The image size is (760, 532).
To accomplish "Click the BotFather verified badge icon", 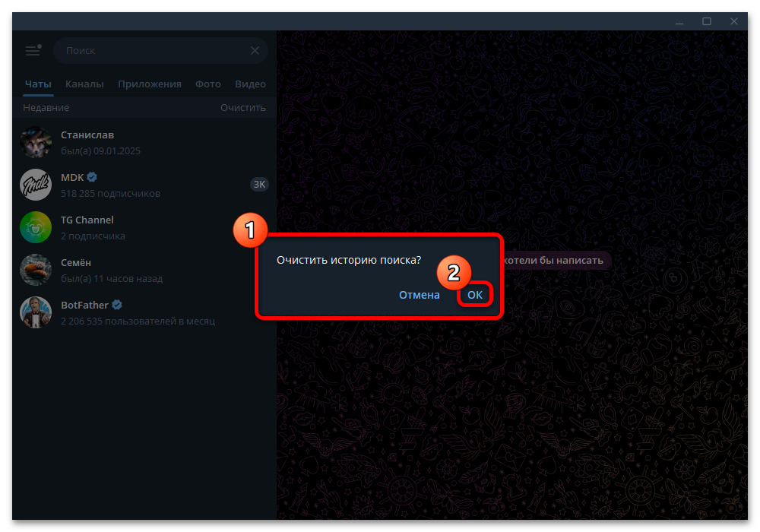I will point(117,305).
